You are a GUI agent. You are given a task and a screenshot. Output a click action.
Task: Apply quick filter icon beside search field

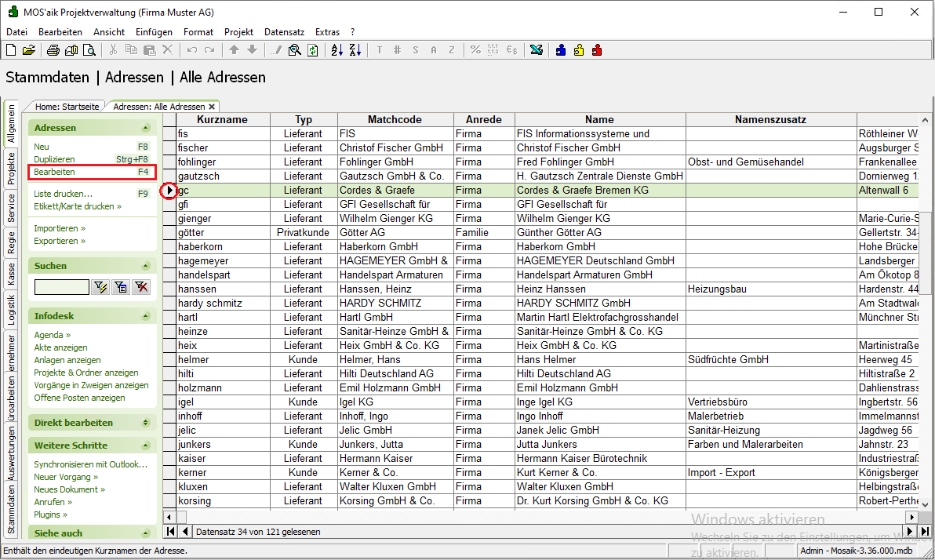tap(100, 287)
